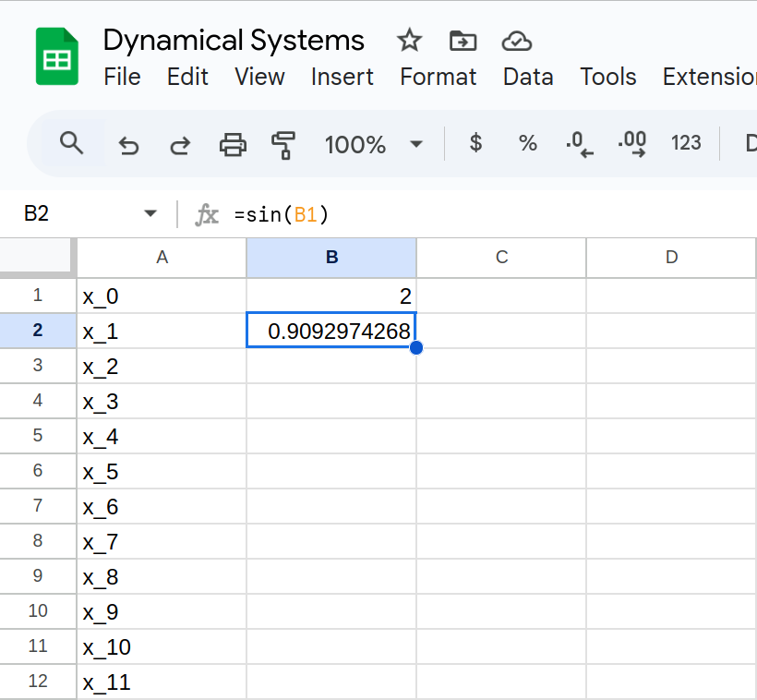Decrease decimal places

pos(580,143)
